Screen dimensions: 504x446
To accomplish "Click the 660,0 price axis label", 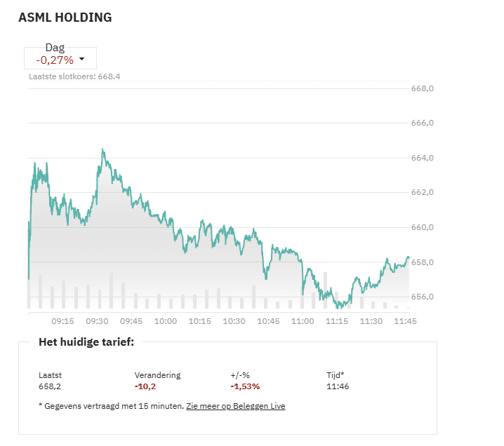I will coord(423,227).
